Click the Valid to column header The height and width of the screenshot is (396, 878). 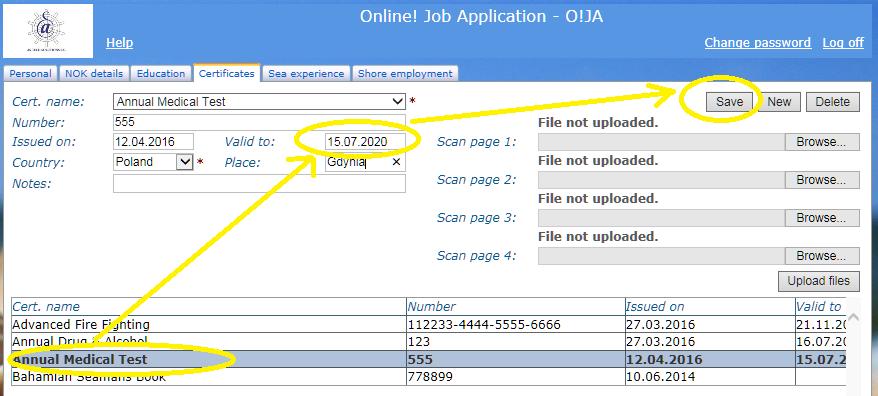(x=820, y=306)
